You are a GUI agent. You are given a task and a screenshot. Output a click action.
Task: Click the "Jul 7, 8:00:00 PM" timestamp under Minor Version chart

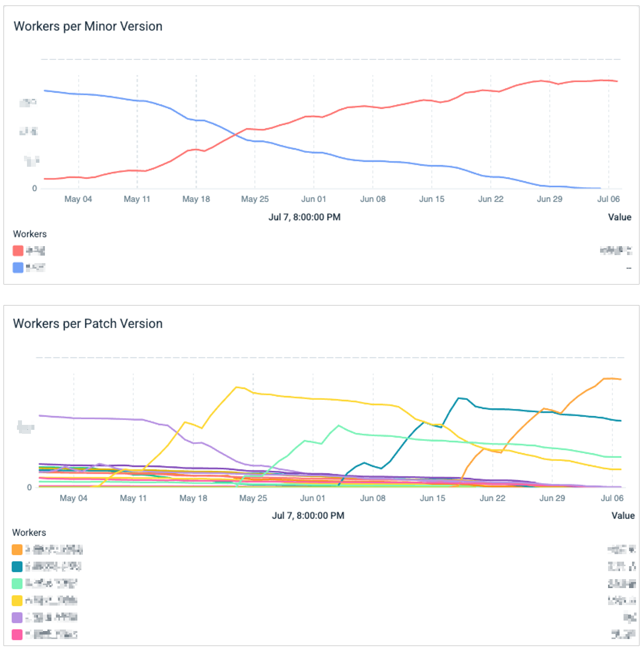click(x=305, y=217)
